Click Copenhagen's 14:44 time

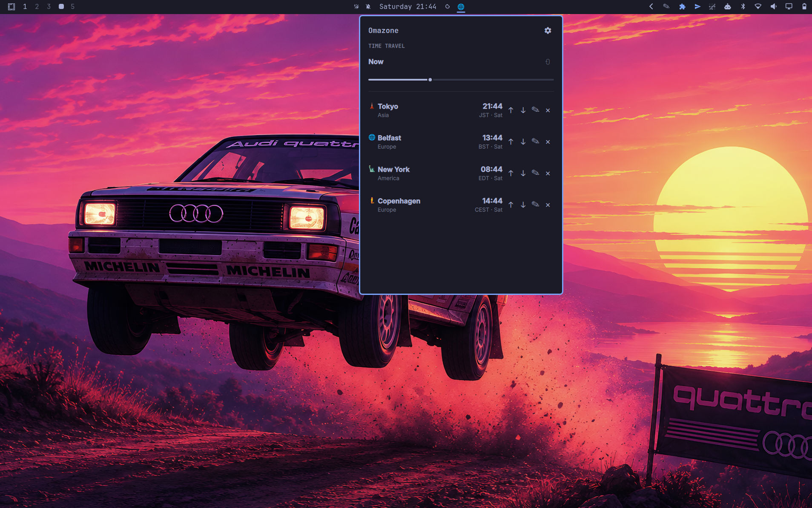(492, 201)
